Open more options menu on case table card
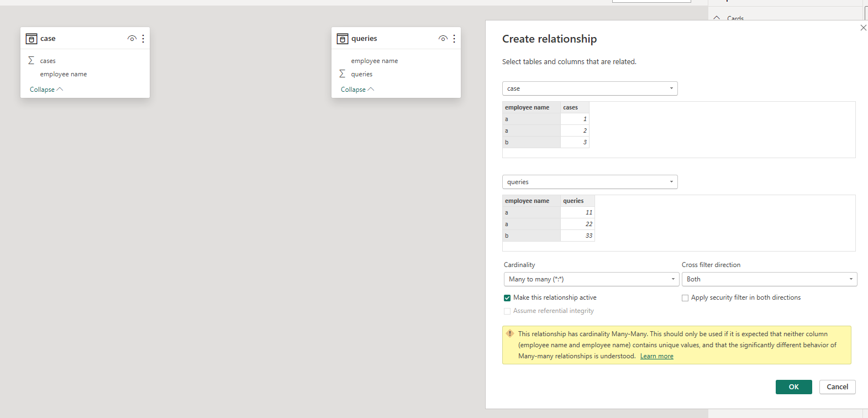The width and height of the screenshot is (868, 418). pos(143,39)
